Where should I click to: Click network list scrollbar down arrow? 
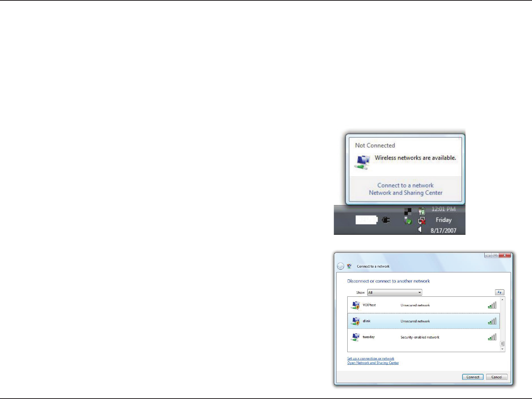click(502, 349)
